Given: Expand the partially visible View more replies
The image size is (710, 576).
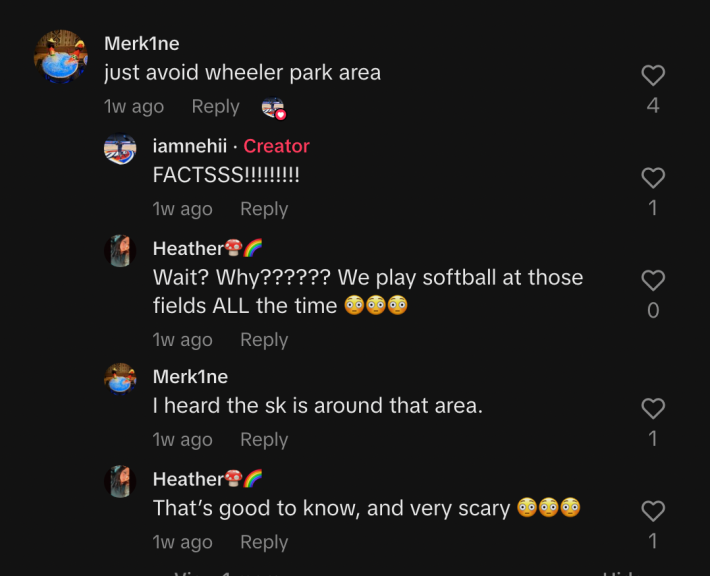Looking at the screenshot, I should coord(226,573).
